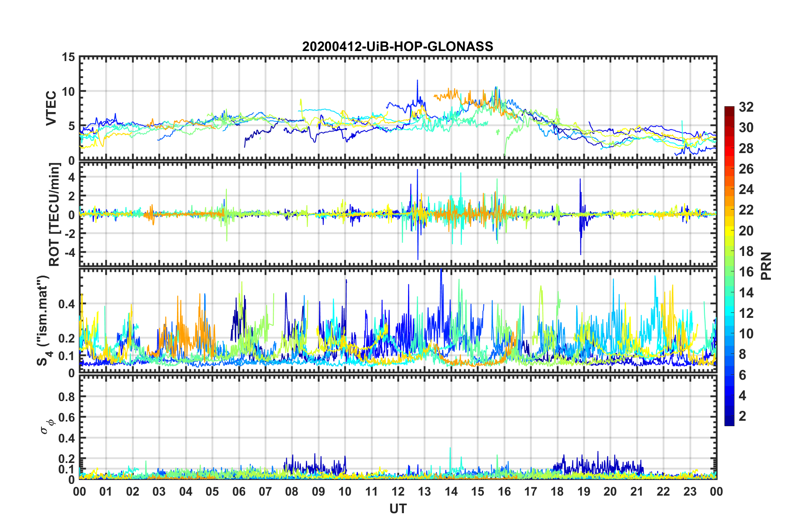Image resolution: width=796 pixels, height=532 pixels.
Task: Click colorbar tick label 20
Action: point(746,231)
